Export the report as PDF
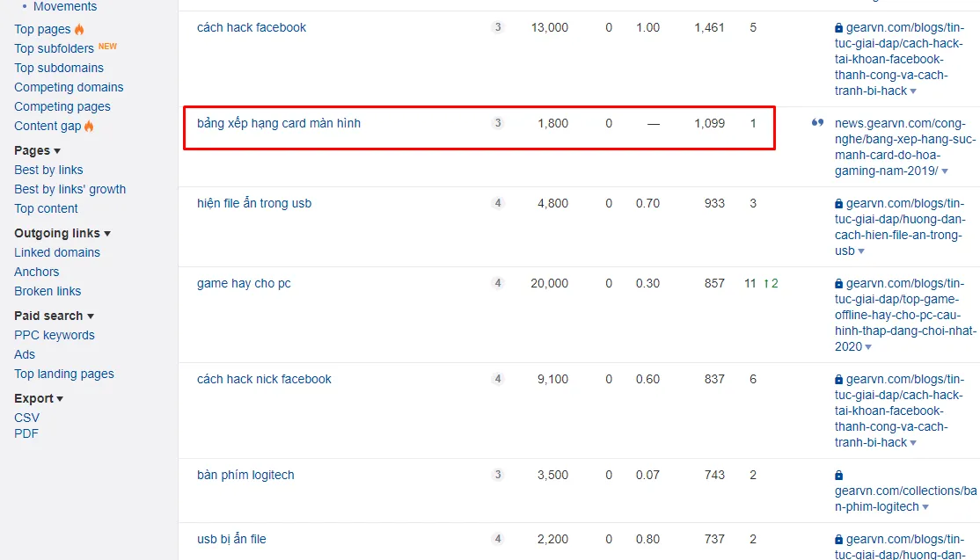The width and height of the screenshot is (980, 560). point(26,433)
